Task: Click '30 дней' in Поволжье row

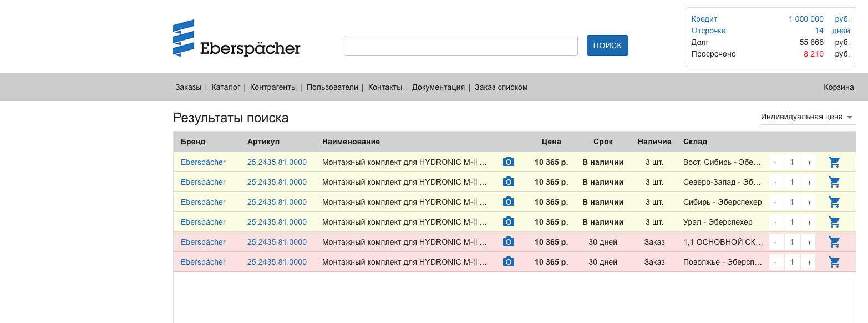Action: [x=603, y=262]
